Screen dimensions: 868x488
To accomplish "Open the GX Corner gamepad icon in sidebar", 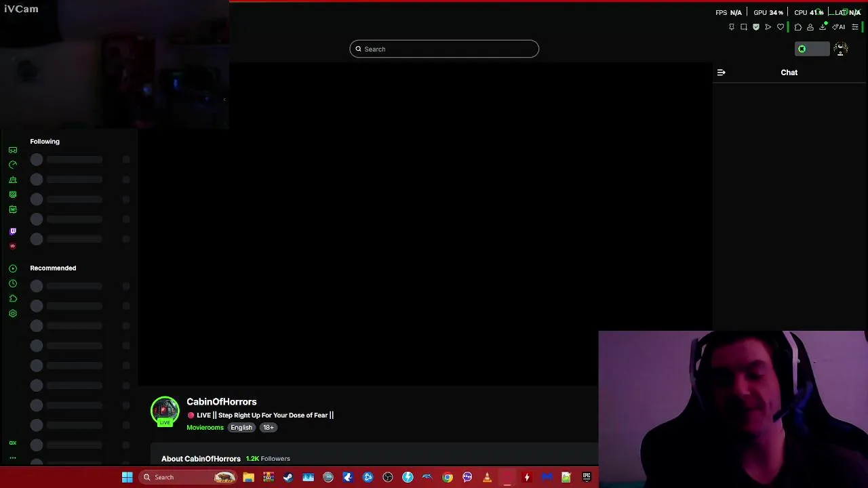I will click(x=13, y=150).
